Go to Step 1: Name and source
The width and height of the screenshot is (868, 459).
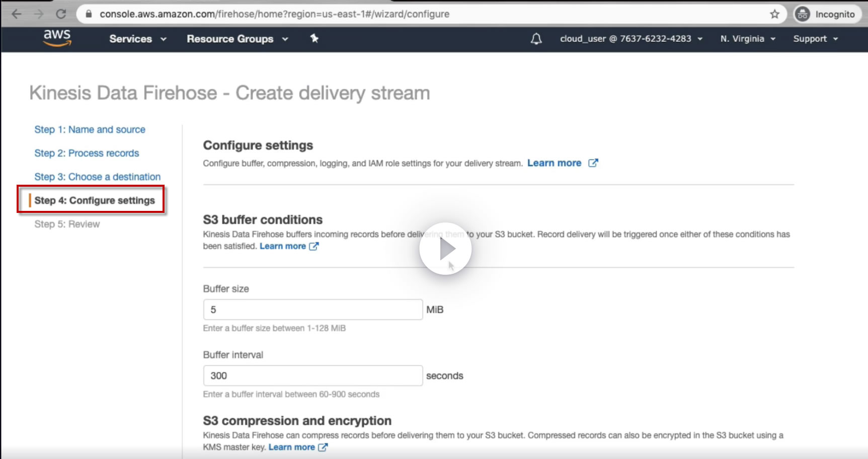click(x=90, y=129)
